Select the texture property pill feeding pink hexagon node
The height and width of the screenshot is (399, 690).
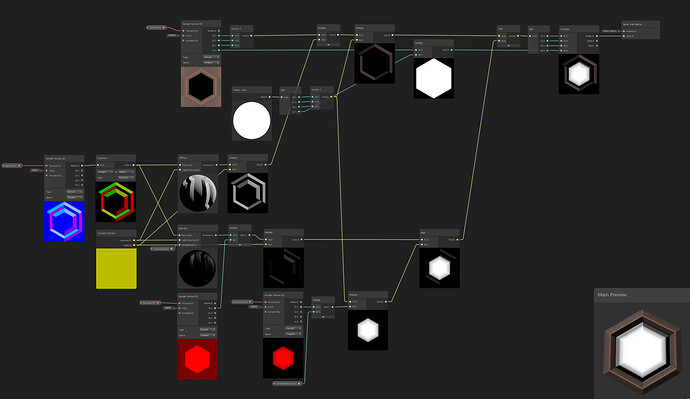click(x=157, y=27)
